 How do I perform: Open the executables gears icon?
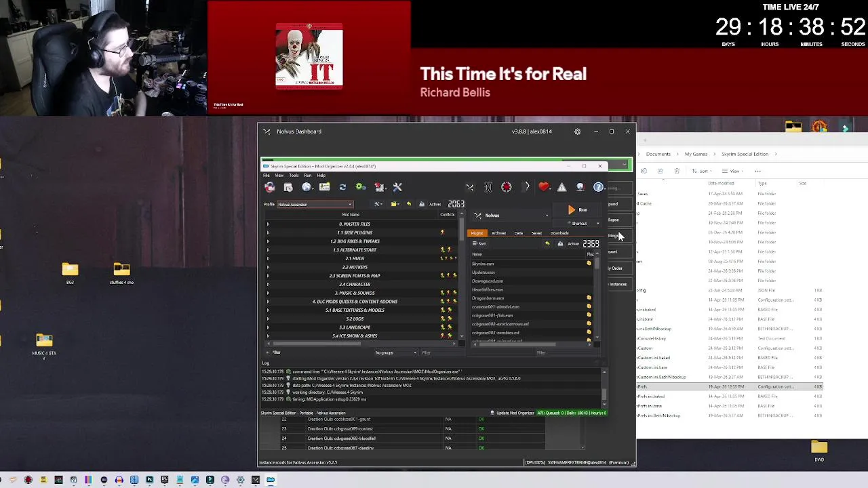point(361,187)
